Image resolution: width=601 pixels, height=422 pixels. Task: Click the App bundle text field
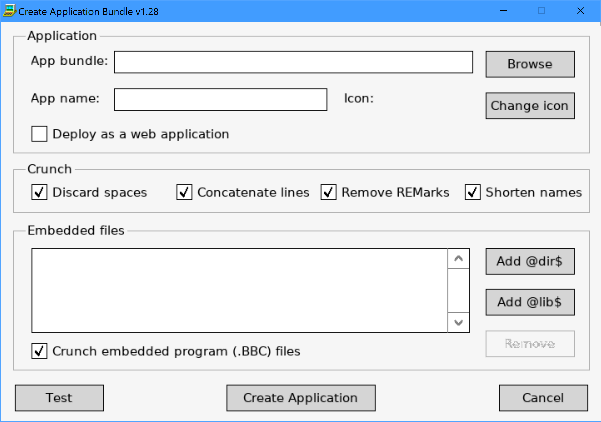click(x=293, y=63)
